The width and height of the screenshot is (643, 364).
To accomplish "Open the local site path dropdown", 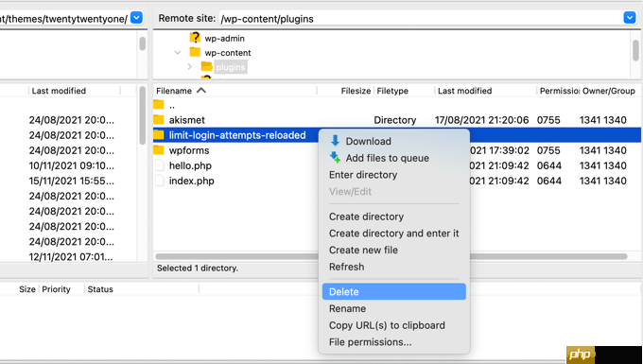I will 136,18.
